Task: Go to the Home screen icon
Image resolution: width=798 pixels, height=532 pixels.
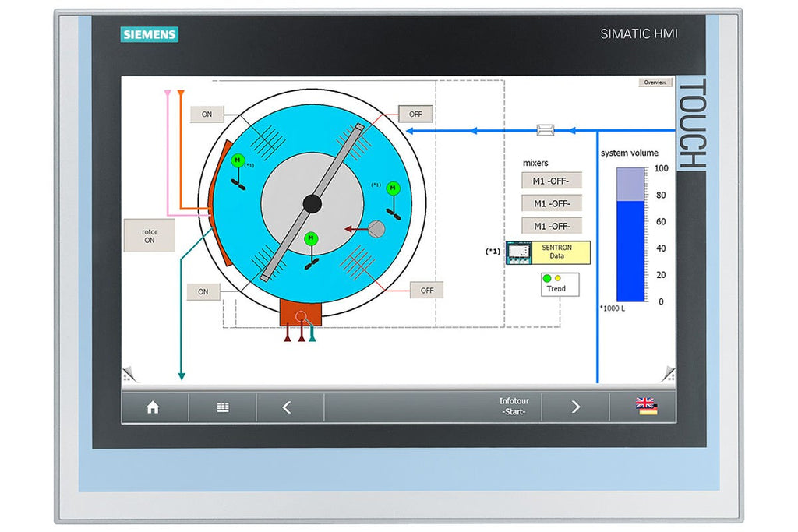Action: pos(153,407)
